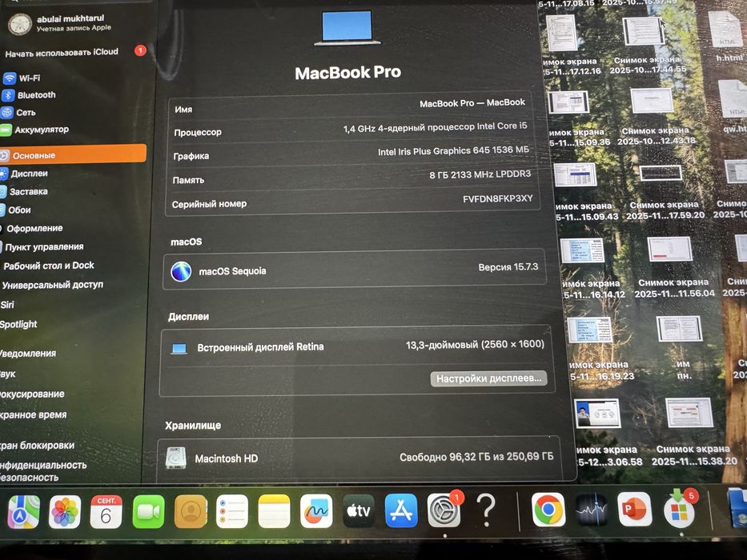
Task: Launch FaceTime from the Dock
Action: pyautogui.click(x=148, y=512)
